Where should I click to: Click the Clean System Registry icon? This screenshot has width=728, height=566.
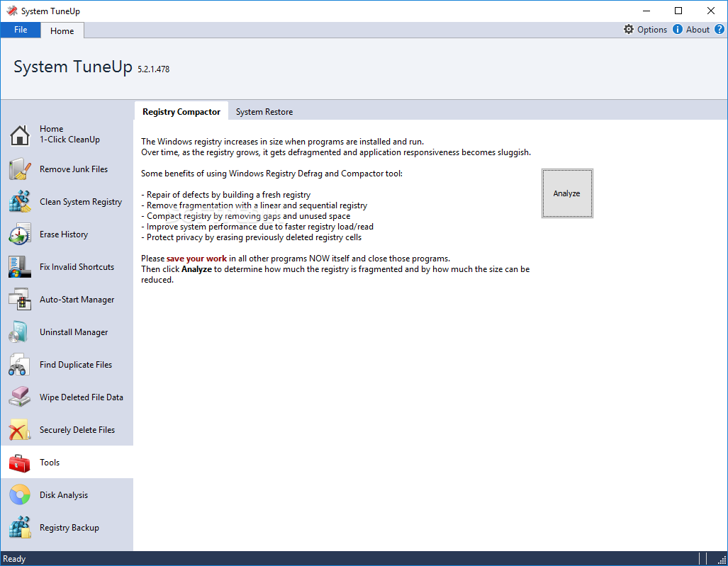[x=20, y=202]
